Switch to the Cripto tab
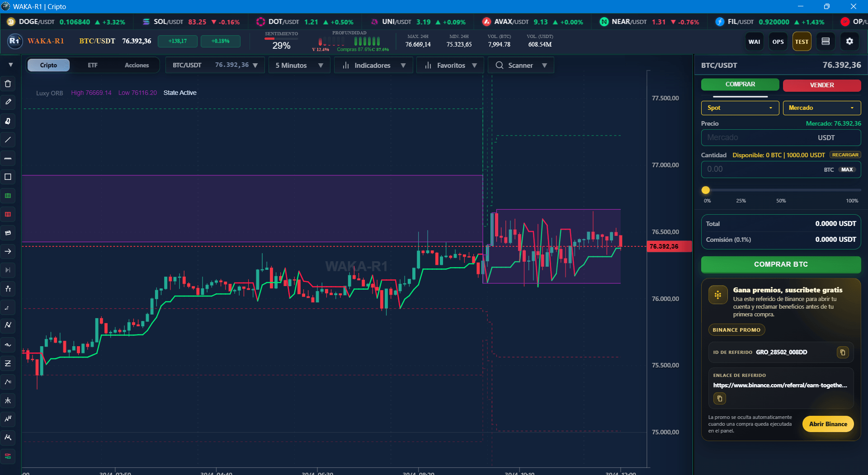The image size is (868, 475). pos(48,65)
